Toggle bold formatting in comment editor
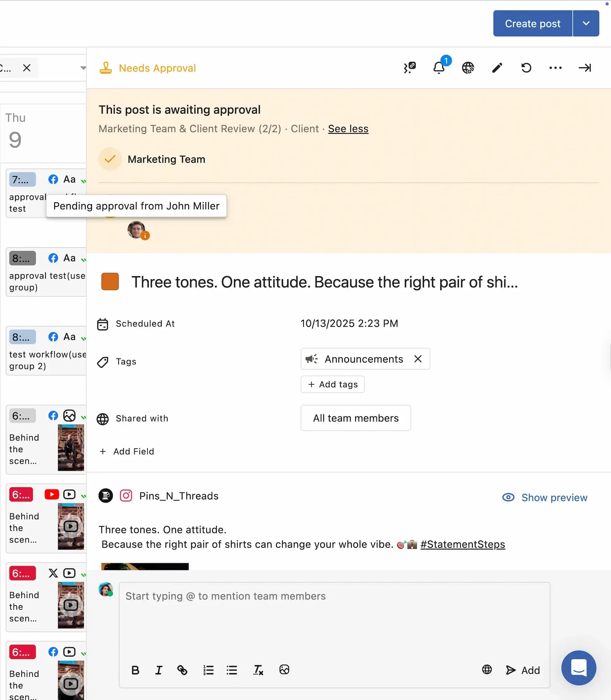 135,670
